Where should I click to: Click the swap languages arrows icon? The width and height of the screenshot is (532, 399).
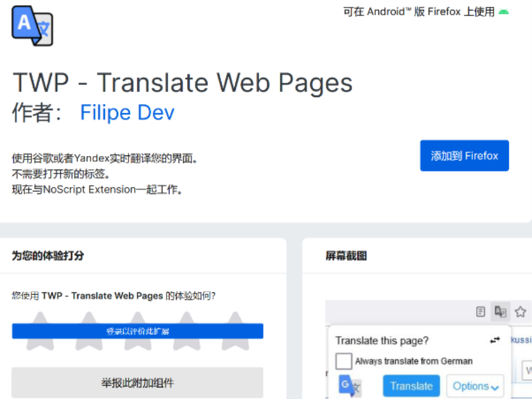[495, 340]
